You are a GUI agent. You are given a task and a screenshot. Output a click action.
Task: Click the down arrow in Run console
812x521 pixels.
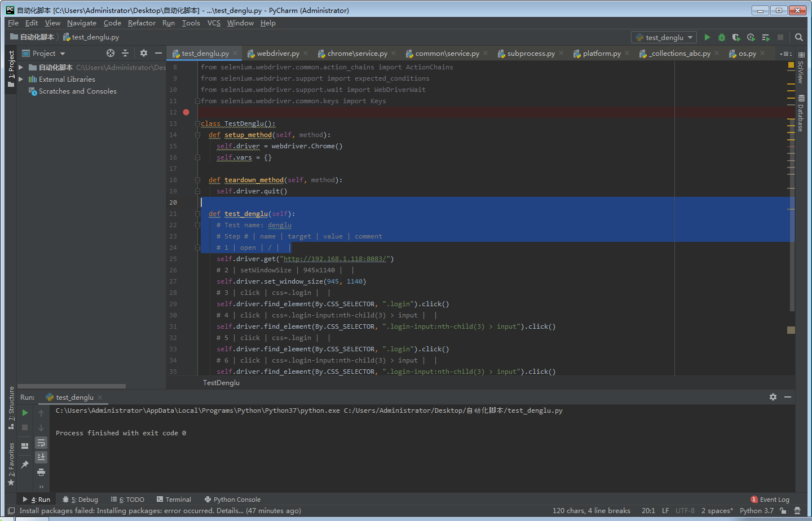41,427
